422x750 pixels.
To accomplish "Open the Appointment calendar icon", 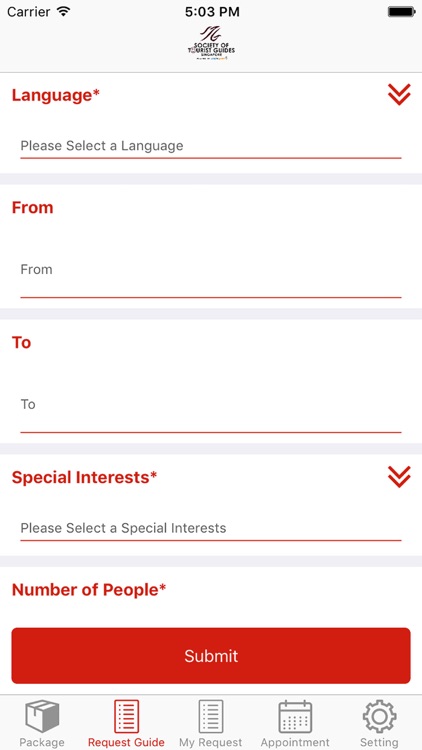I will tap(295, 717).
